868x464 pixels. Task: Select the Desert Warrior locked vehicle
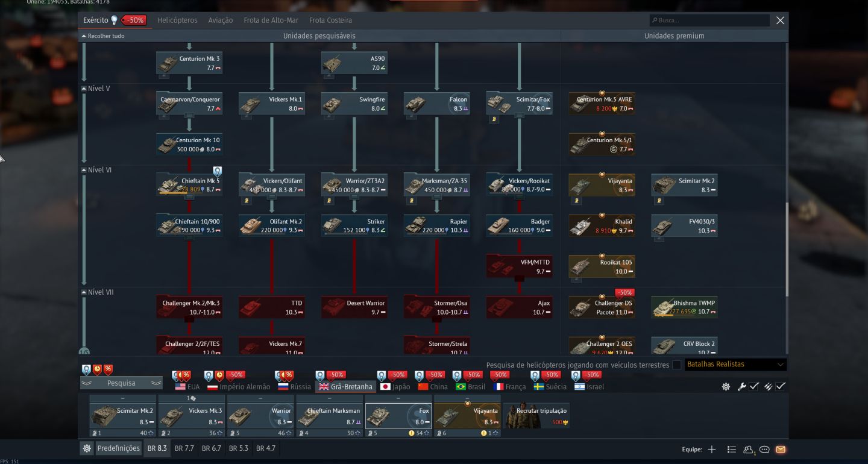pos(354,307)
